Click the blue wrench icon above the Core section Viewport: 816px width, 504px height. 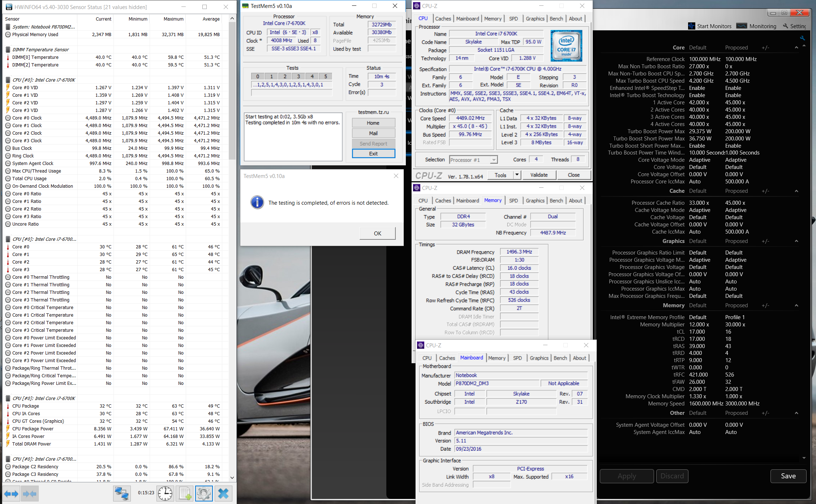(x=802, y=38)
